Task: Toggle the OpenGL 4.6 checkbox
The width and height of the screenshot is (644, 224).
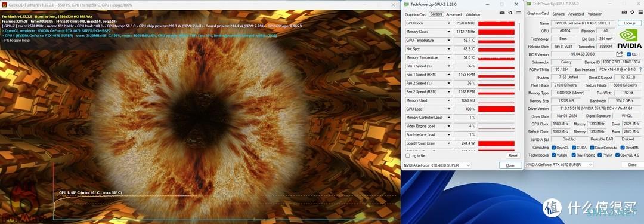Action: click(617, 155)
